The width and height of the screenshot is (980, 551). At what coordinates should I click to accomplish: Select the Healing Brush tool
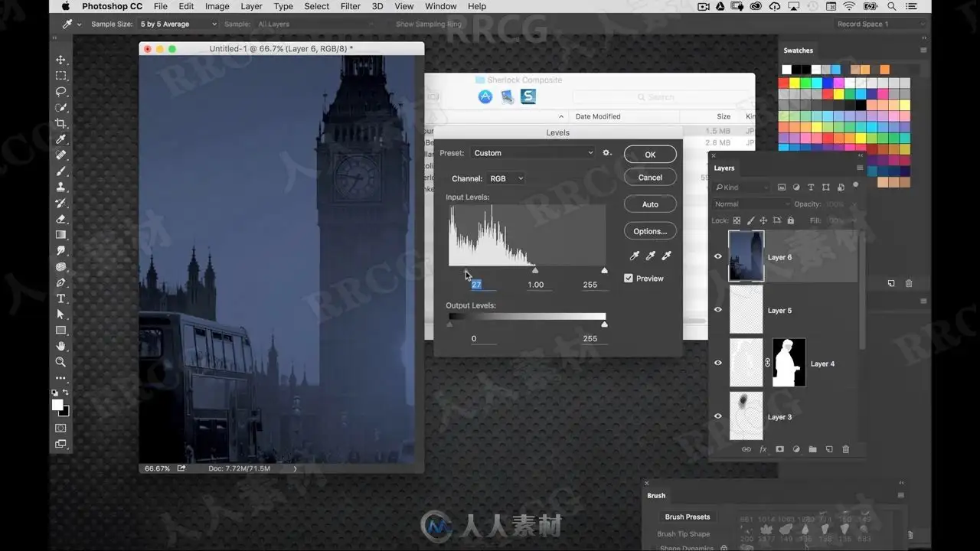click(x=60, y=155)
